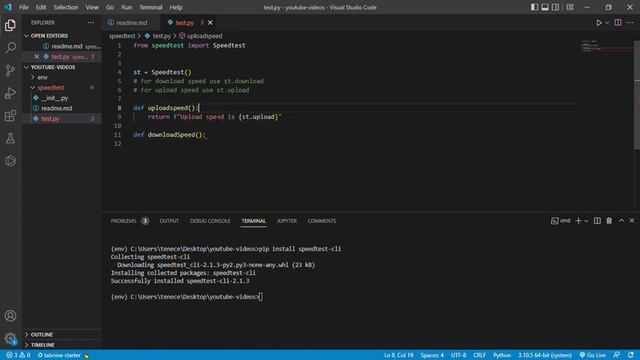Screen dimensions: 640x360
Task: Change indentation via Spaces: 4
Action: 432,356
